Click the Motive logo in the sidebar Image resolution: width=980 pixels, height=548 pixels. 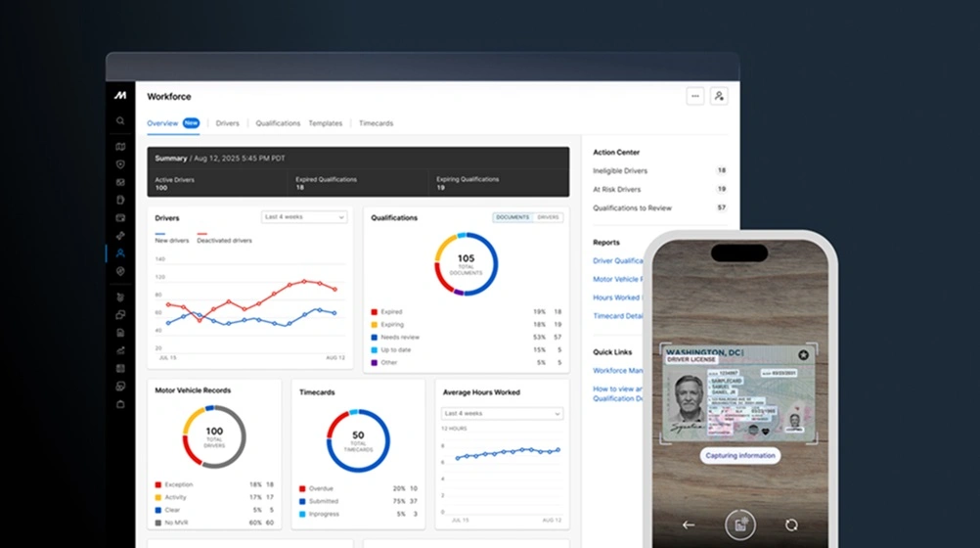tap(120, 96)
